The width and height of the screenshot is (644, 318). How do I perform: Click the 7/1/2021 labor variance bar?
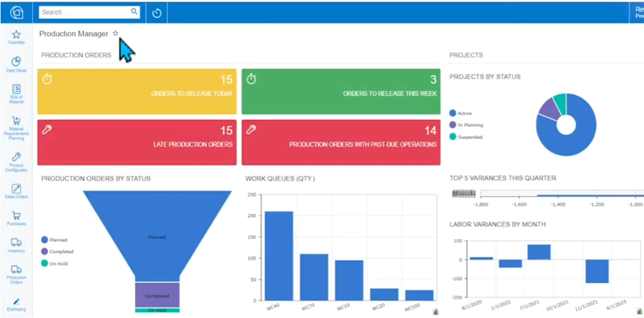539,252
